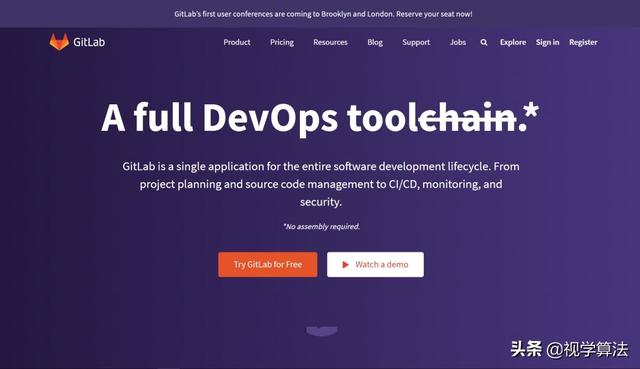Click Sign in
This screenshot has width=640, height=369.
547,42
